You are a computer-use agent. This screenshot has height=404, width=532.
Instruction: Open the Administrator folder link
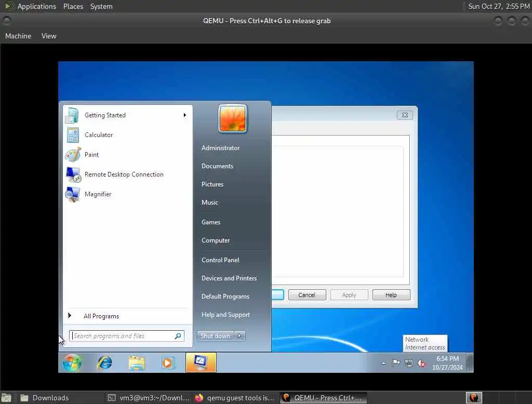[x=220, y=148]
